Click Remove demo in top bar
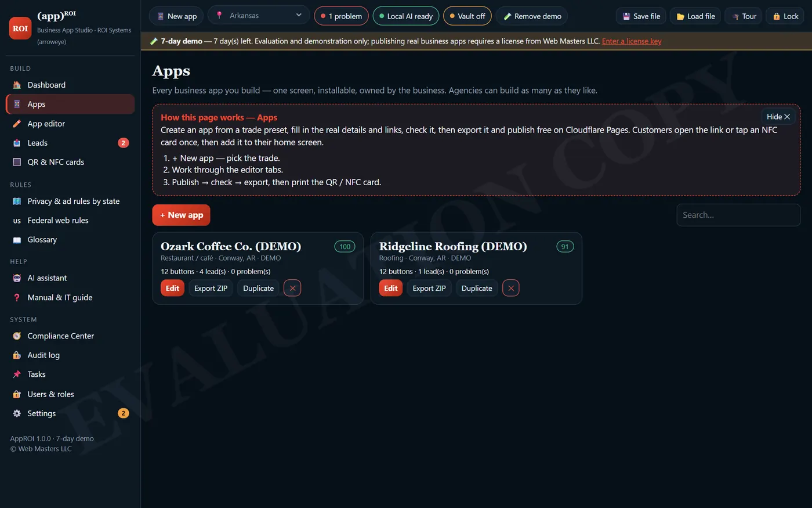The width and height of the screenshot is (812, 508). (x=532, y=16)
